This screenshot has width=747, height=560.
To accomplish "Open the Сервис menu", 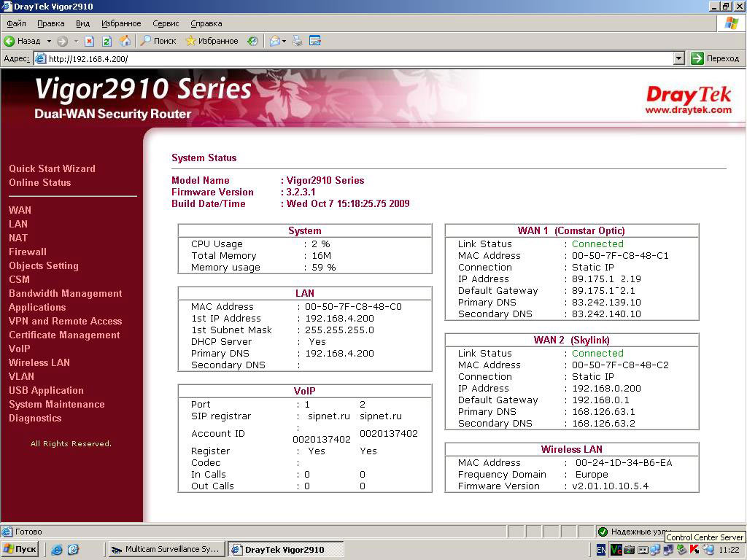I will tap(166, 23).
